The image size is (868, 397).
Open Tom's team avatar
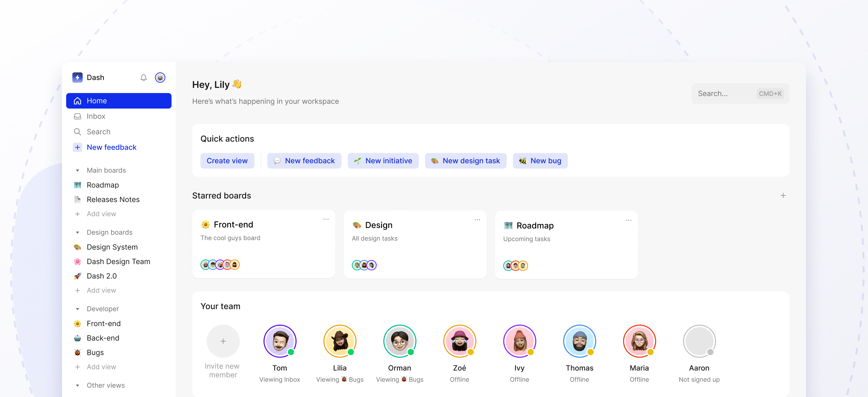click(280, 341)
